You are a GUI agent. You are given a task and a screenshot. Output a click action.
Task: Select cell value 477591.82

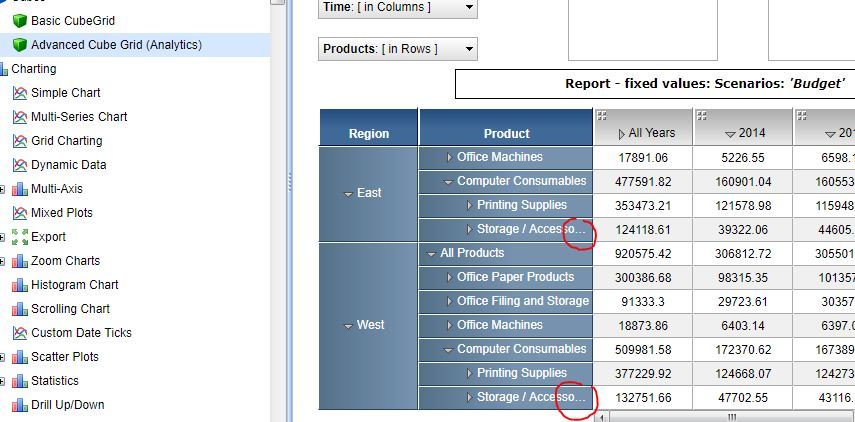(643, 182)
